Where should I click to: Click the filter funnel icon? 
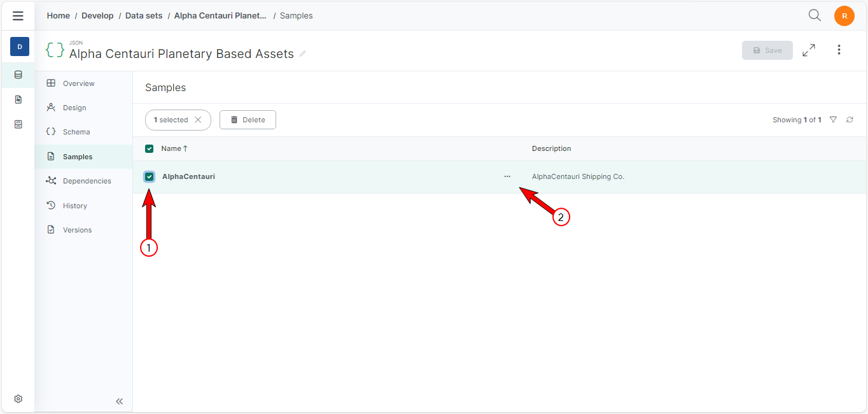[x=833, y=120]
